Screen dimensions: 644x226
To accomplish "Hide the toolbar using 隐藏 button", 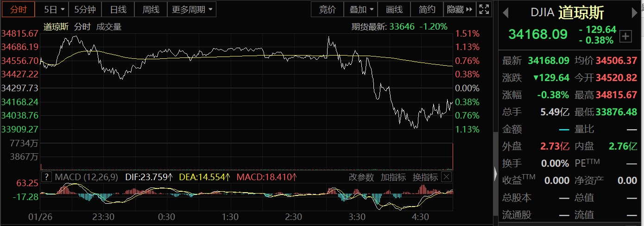I will pyautogui.click(x=460, y=9).
